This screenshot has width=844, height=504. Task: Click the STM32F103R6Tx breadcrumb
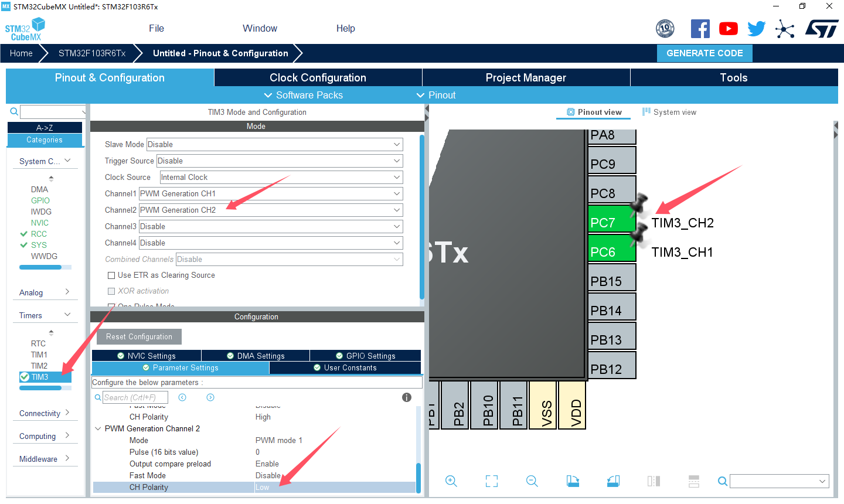pos(92,53)
